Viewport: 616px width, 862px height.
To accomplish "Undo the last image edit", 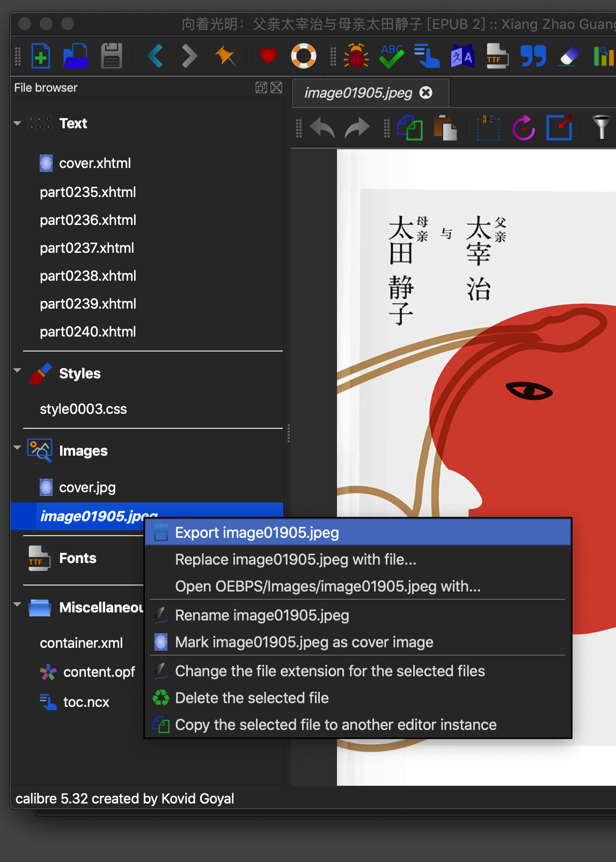I will pyautogui.click(x=322, y=128).
